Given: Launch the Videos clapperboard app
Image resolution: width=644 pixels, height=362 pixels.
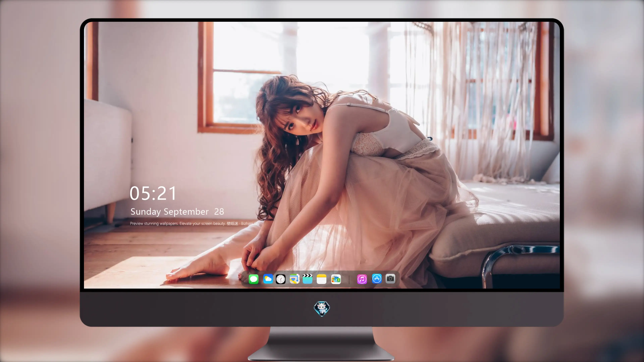Looking at the screenshot, I should (x=308, y=279).
